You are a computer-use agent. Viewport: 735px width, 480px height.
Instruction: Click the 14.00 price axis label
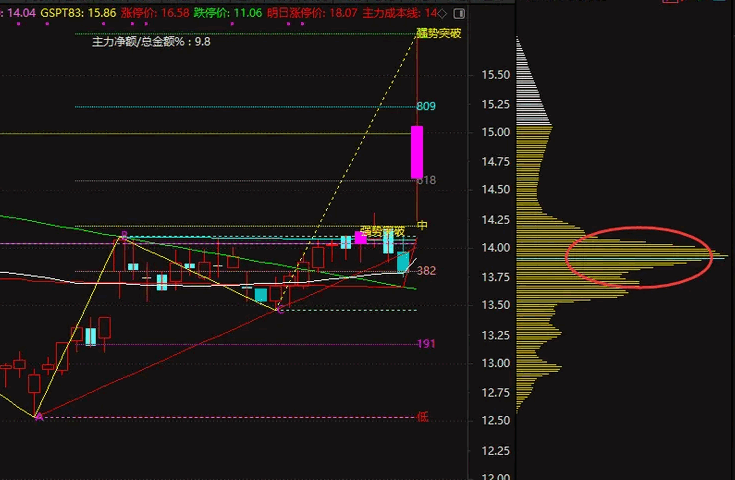click(495, 248)
